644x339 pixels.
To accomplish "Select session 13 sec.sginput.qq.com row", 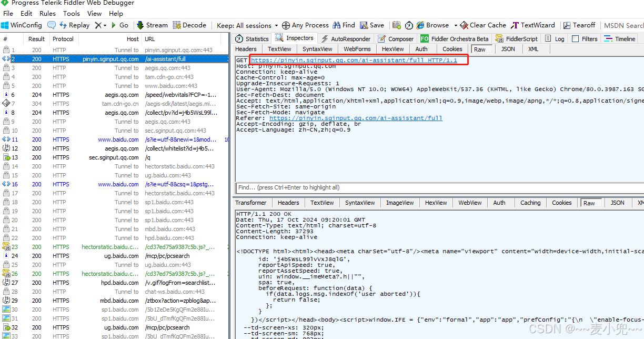I will [x=114, y=157].
